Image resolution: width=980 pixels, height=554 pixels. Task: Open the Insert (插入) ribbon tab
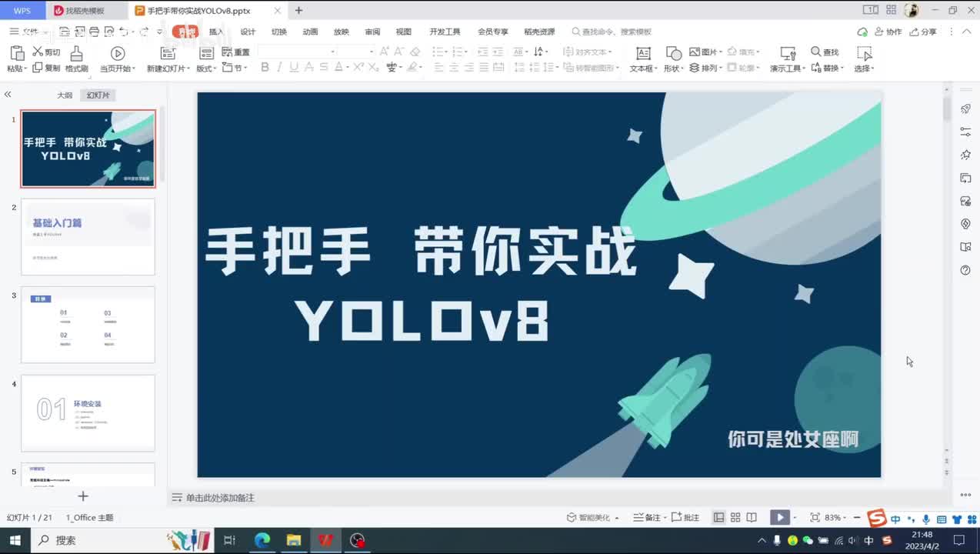[216, 32]
